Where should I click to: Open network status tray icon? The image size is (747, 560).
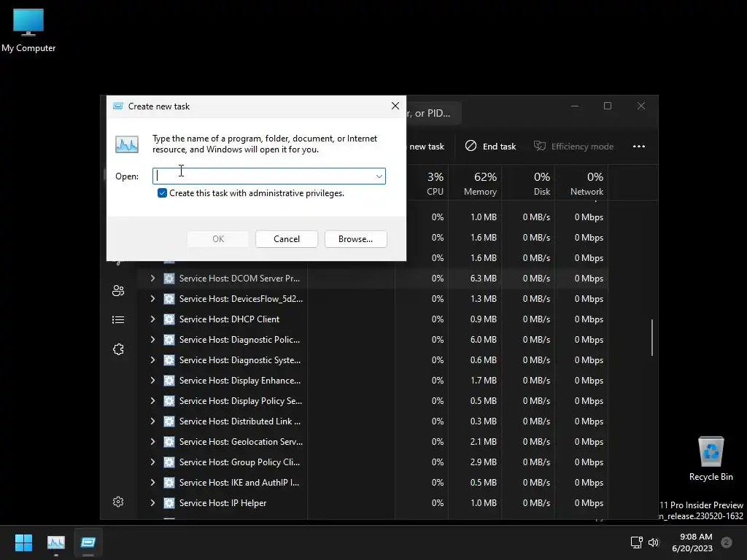[x=636, y=542]
